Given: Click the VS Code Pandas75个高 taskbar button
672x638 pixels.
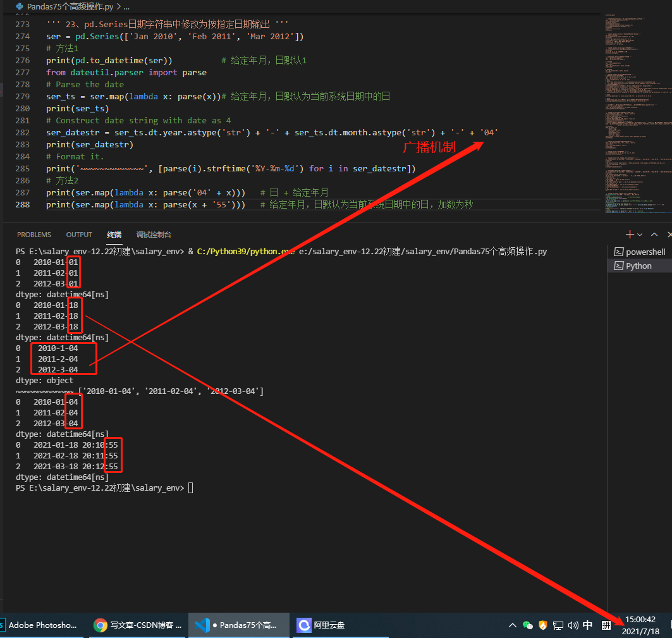Looking at the screenshot, I should pos(238,625).
